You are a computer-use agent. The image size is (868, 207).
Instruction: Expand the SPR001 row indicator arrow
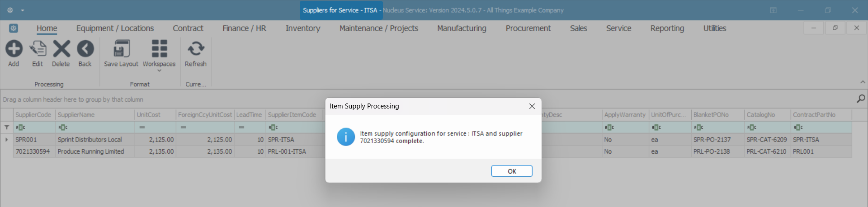7,140
